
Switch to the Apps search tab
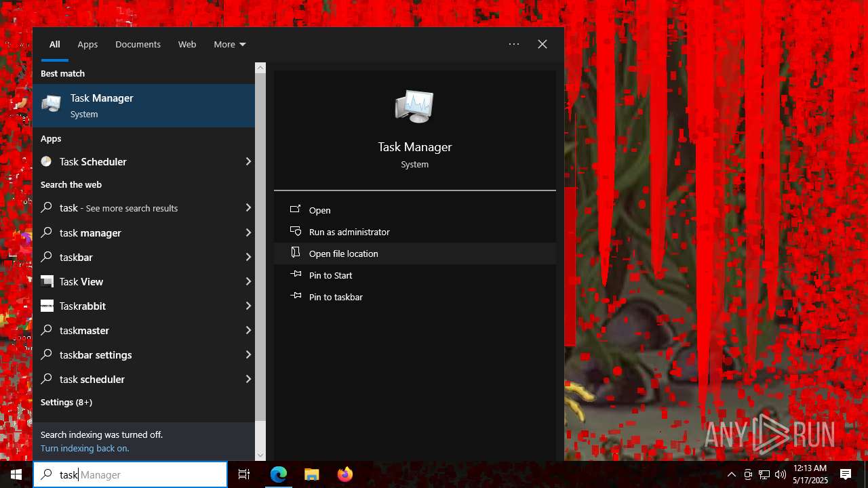[87, 44]
